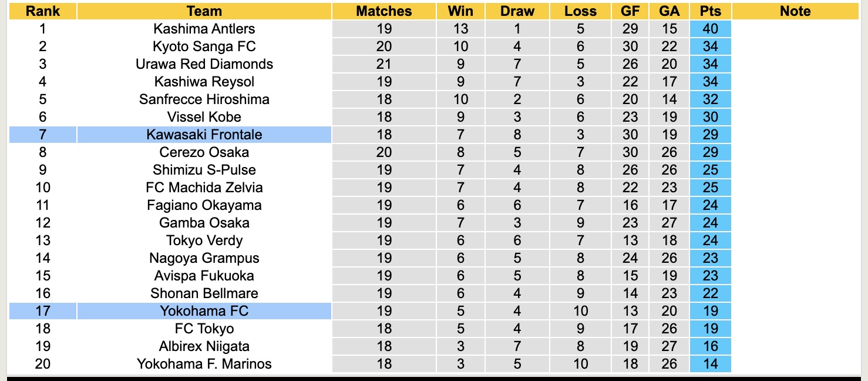Click the GF column header
The image size is (868, 381).
[631, 11]
